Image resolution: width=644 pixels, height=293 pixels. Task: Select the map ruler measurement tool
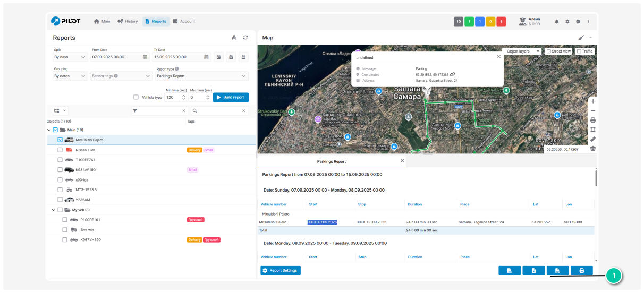[593, 139]
